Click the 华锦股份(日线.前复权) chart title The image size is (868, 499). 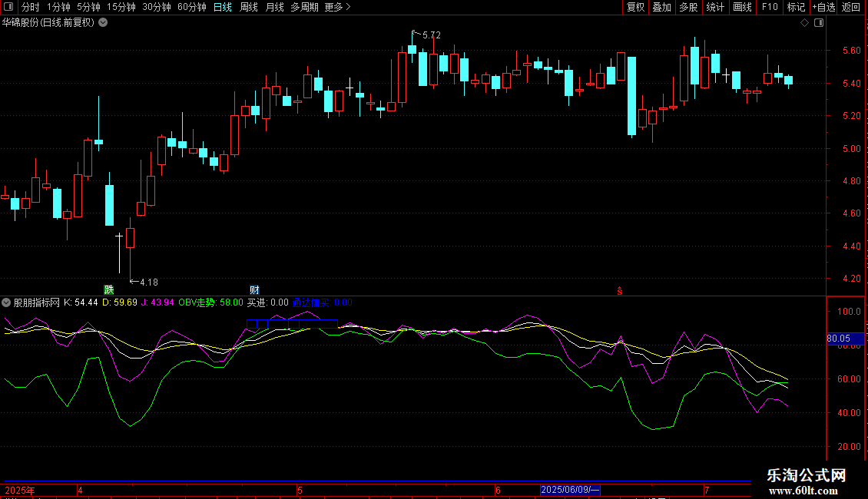(x=48, y=23)
